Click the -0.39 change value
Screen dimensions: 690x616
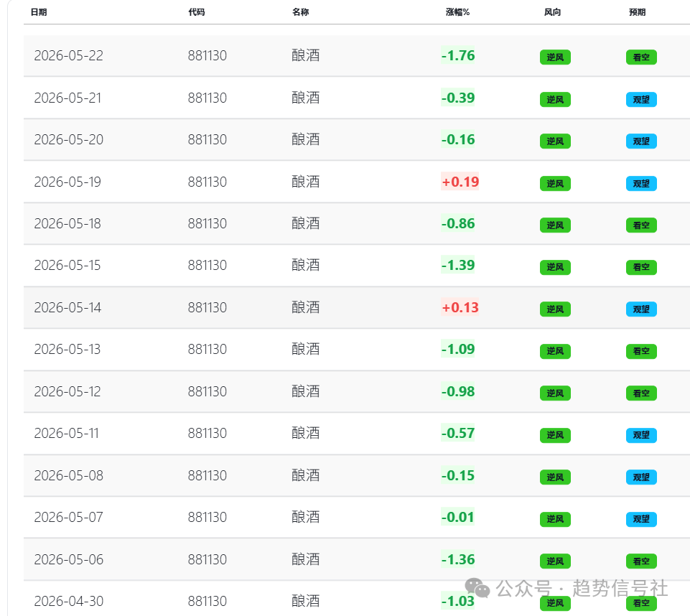tap(458, 98)
